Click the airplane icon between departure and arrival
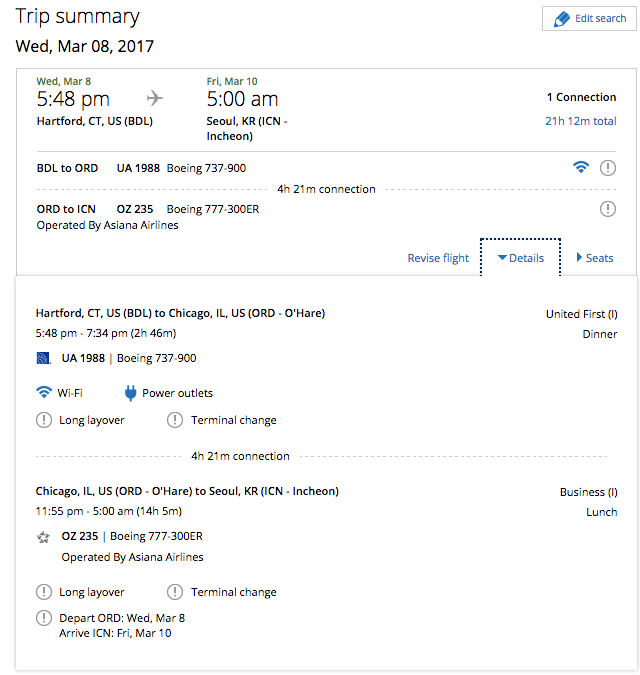 (155, 98)
